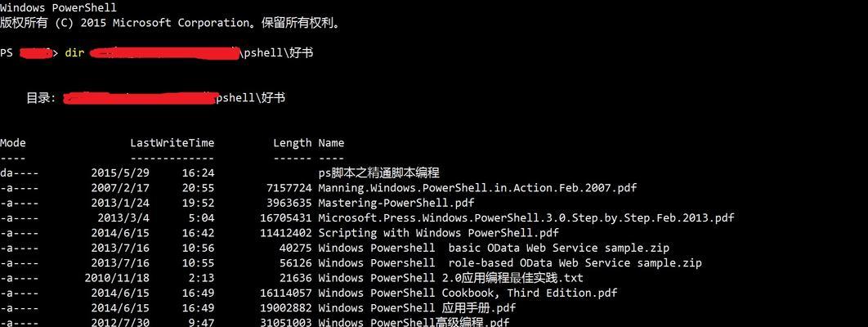The width and height of the screenshot is (868, 327).
Task: Click Windows PowerShell Cookbook, Third Edition.pdf
Action: 468,293
